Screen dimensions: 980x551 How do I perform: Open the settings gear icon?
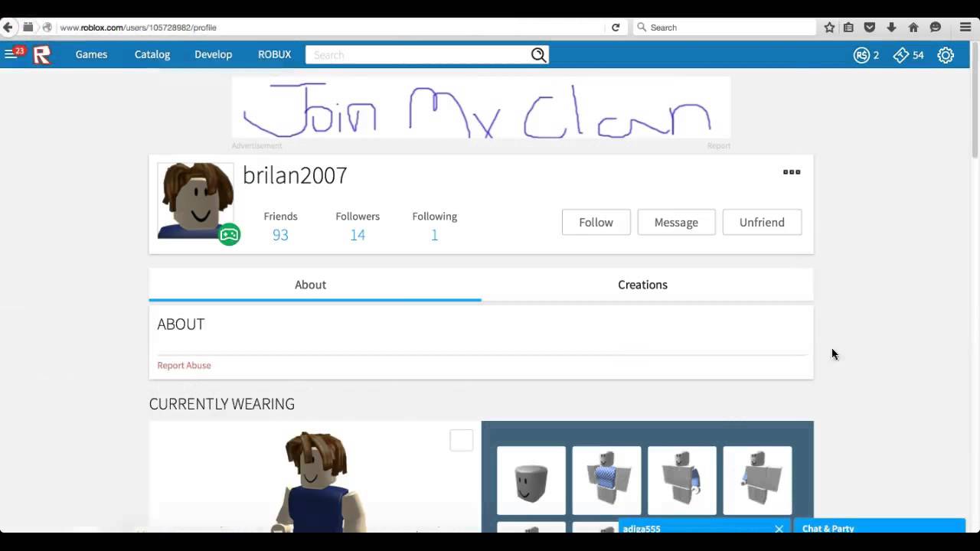(946, 55)
